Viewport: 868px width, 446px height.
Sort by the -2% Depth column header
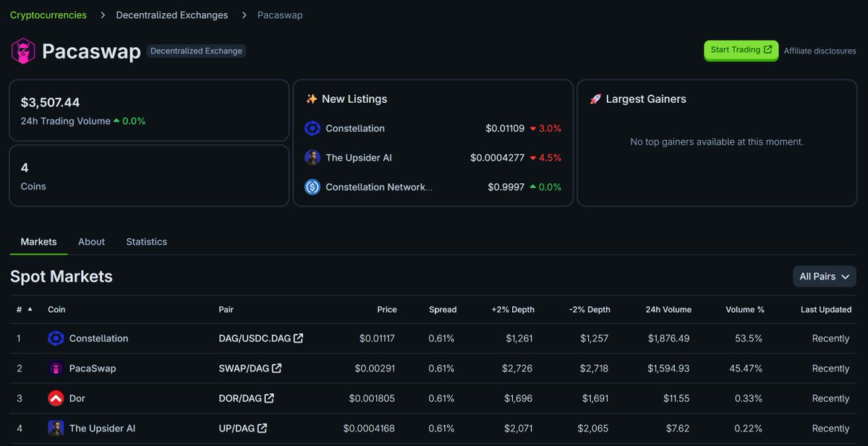pos(590,309)
